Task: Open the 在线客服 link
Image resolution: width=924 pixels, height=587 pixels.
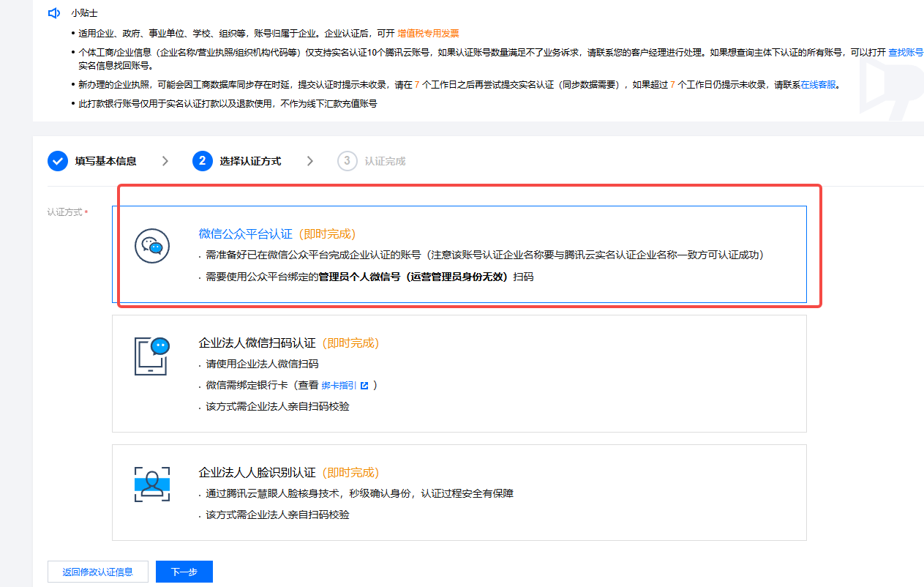Action: point(818,85)
